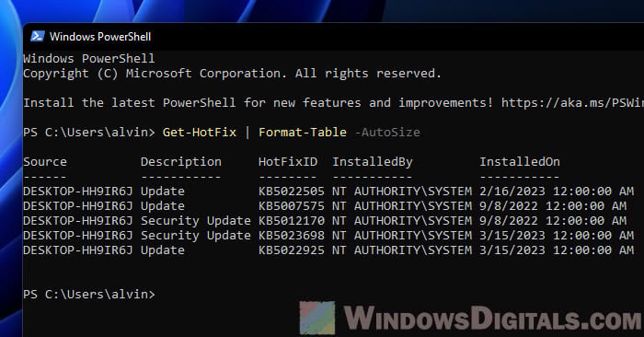Click the 3/15/2023 date in KB5022925 row
The height and width of the screenshot is (337, 644).
pos(512,250)
